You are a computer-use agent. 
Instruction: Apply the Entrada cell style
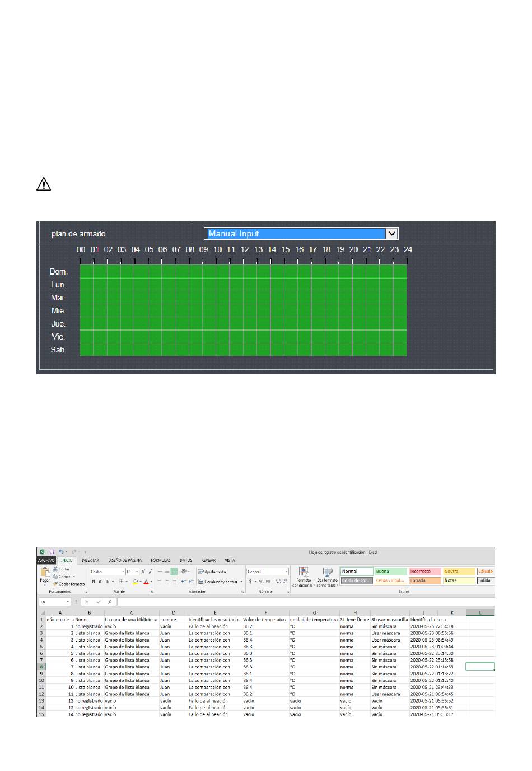pos(425,580)
